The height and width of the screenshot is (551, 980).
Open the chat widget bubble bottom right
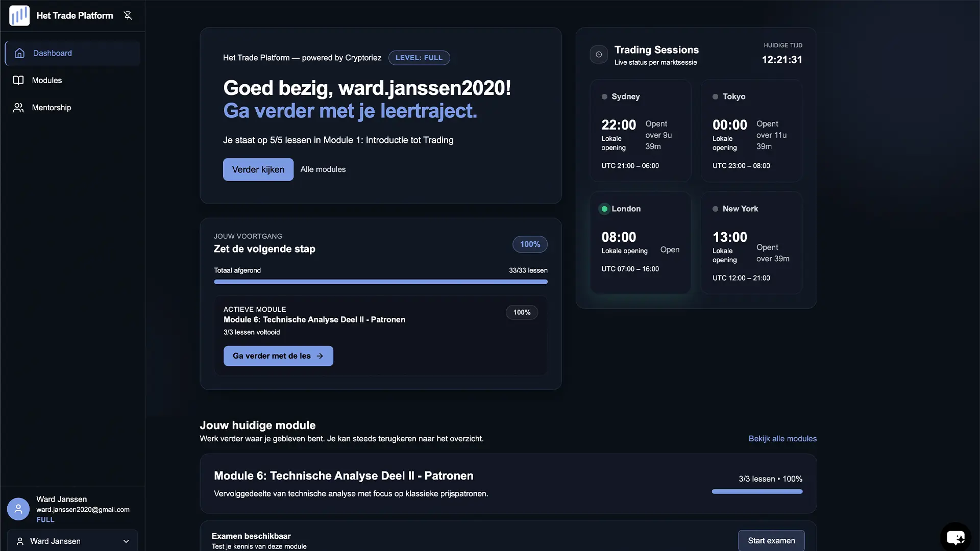pos(955,537)
